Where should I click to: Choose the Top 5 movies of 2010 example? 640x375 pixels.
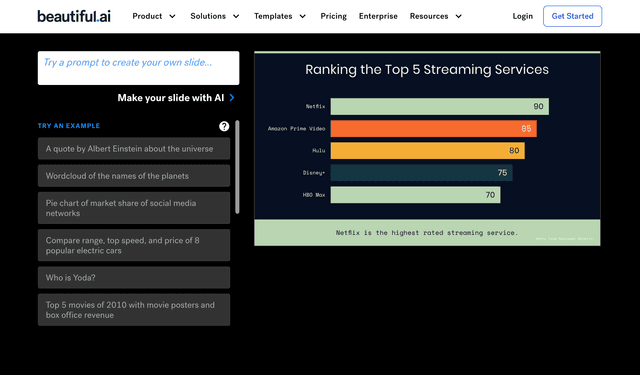click(x=134, y=310)
